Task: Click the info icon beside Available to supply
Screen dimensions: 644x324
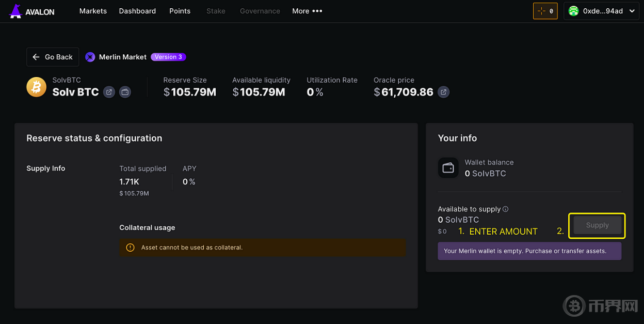Action: click(506, 209)
